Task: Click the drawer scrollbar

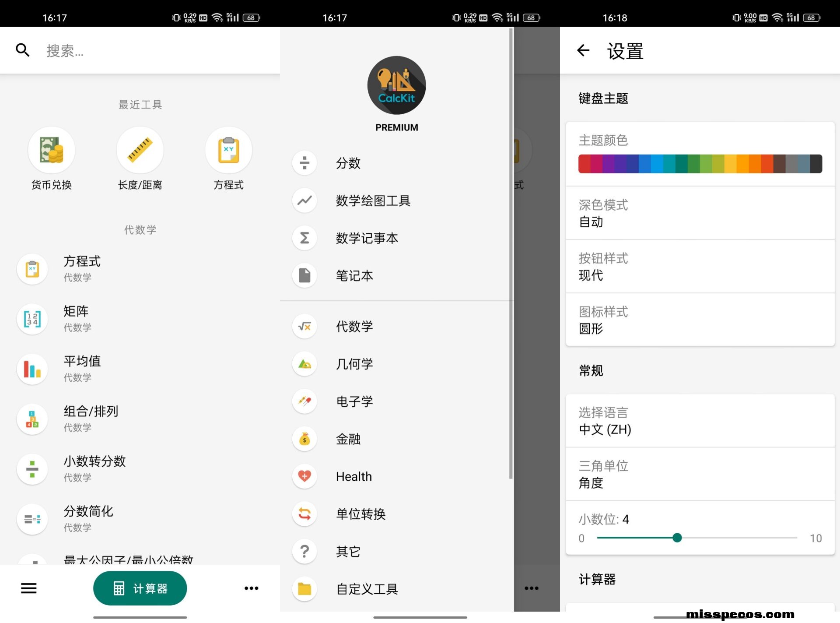Action: pyautogui.click(x=511, y=254)
